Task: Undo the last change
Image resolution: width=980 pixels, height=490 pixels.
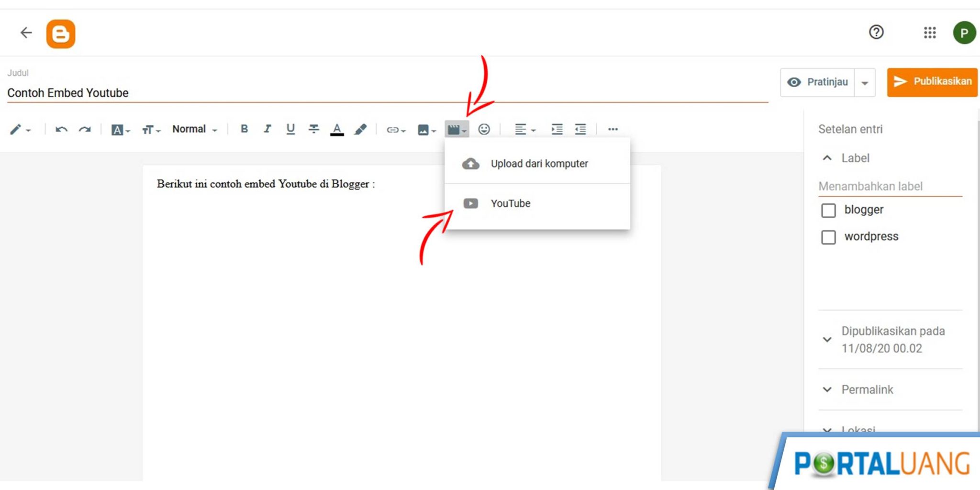Action: click(61, 129)
